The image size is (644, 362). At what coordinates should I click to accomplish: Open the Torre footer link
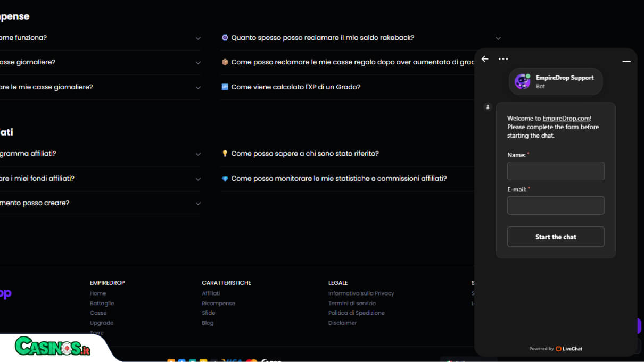[x=97, y=333]
